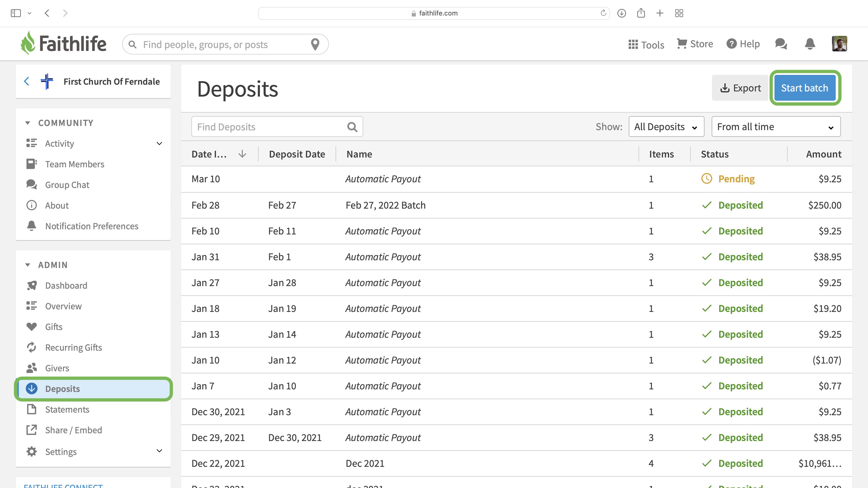This screenshot has width=868, height=488.
Task: Collapse the COMMUNITY section
Action: [28, 123]
